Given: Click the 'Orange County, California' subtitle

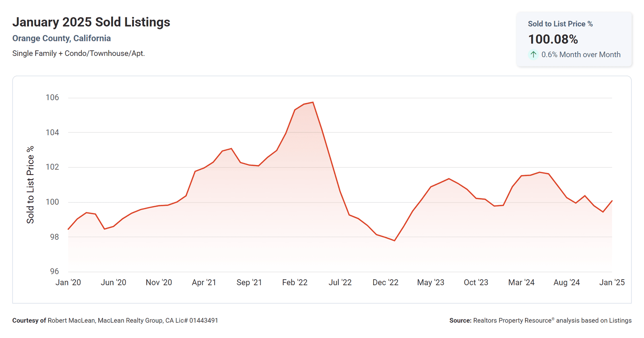Looking at the screenshot, I should pyautogui.click(x=62, y=38).
